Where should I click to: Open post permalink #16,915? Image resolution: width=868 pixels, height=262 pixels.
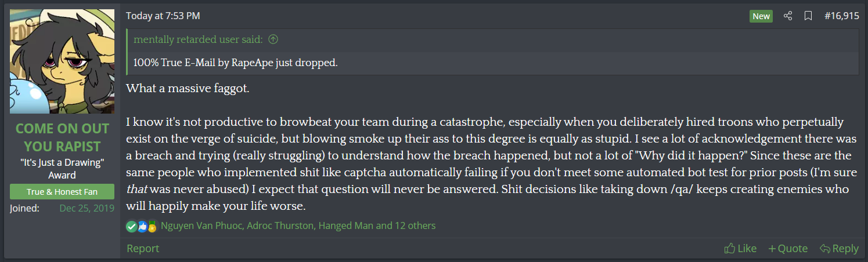coord(841,16)
